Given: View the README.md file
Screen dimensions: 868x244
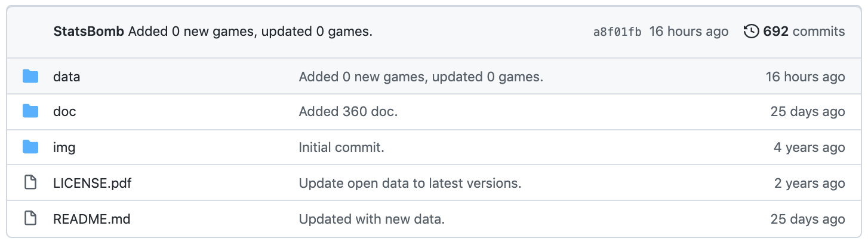Looking at the screenshot, I should (x=91, y=219).
